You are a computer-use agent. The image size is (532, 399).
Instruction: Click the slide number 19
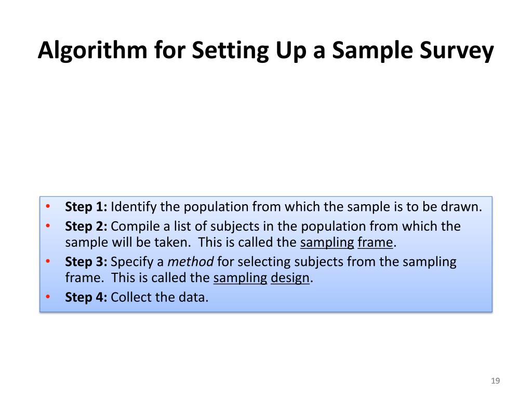pos(495,381)
